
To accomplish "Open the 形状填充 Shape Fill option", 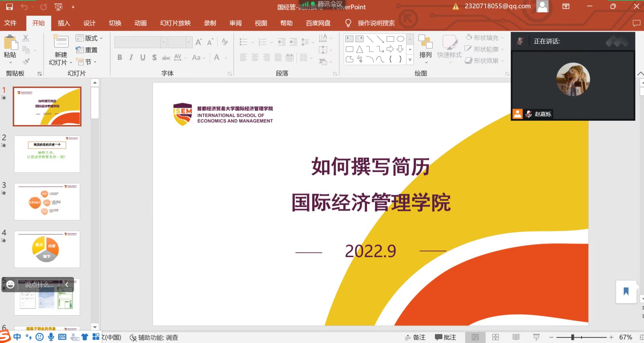I will pos(483,38).
